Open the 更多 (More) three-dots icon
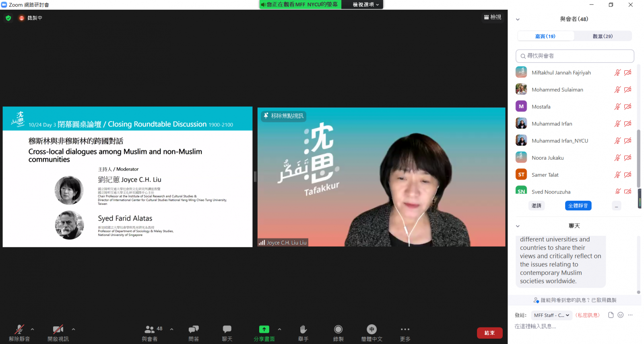The width and height of the screenshot is (644, 344). (x=405, y=330)
